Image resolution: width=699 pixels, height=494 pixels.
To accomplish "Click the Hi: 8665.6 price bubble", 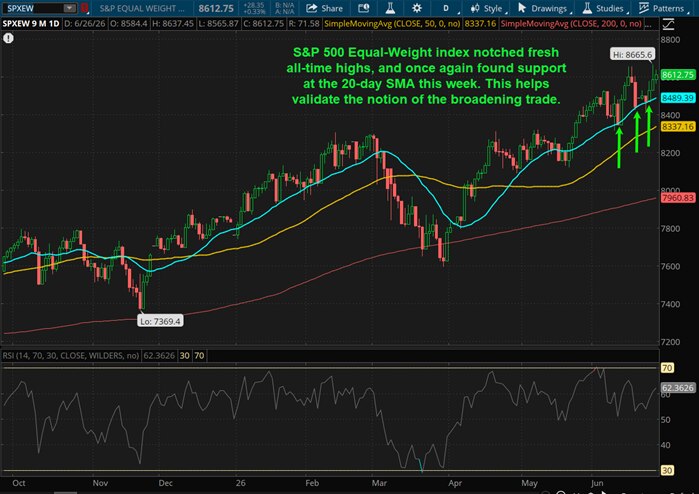I will click(x=632, y=54).
